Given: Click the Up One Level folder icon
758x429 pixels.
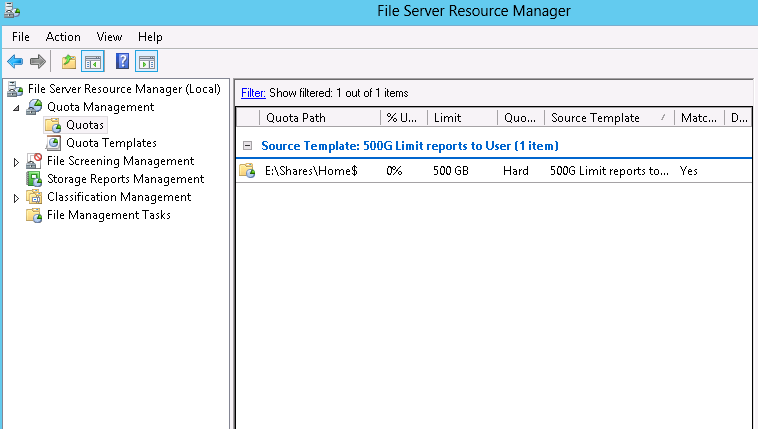Looking at the screenshot, I should pos(69,61).
